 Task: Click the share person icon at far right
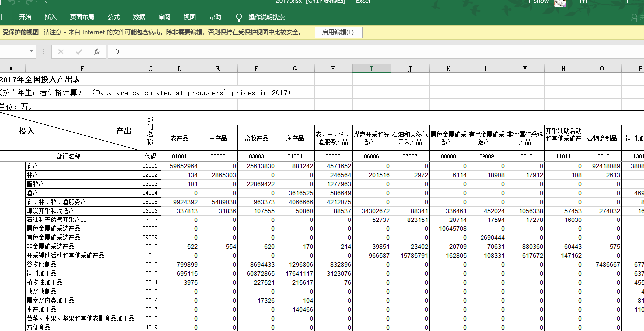(635, 18)
